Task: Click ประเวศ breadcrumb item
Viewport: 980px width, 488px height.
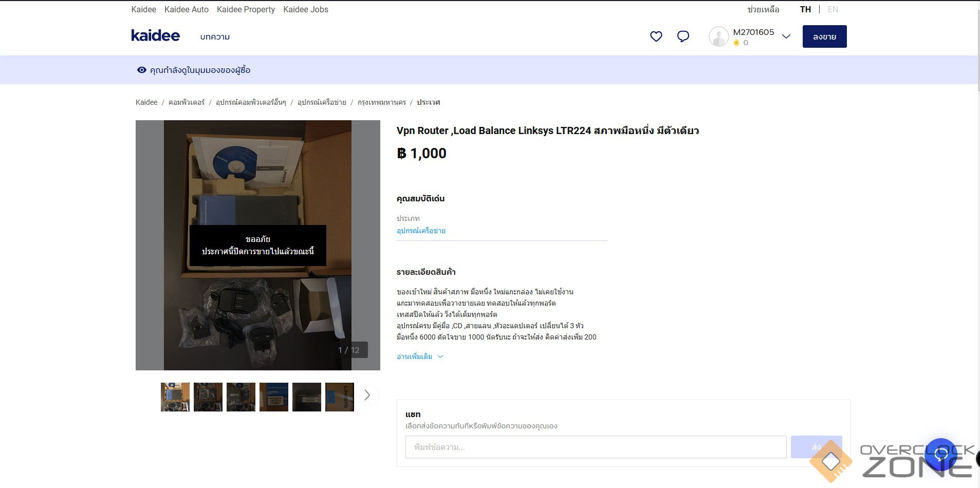Action: [428, 102]
